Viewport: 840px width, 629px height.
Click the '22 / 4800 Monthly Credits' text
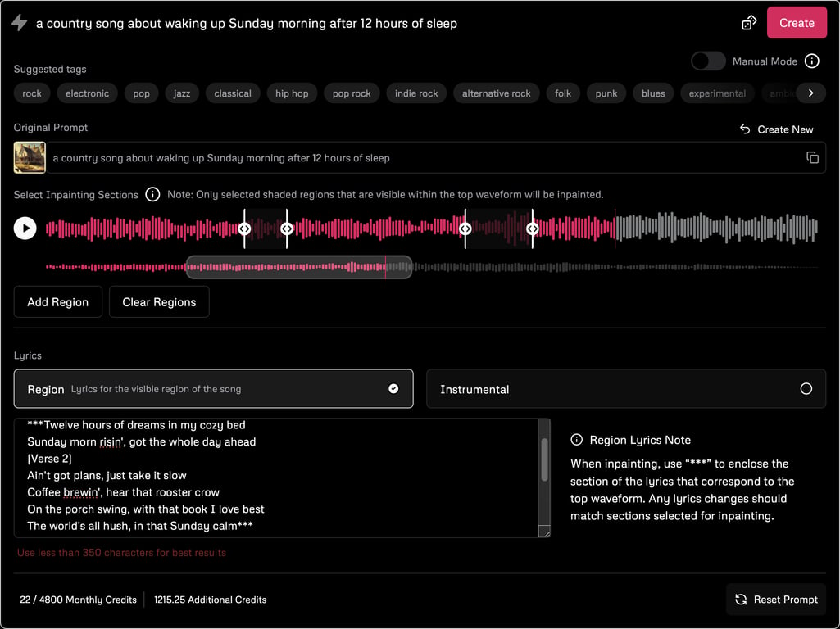tap(78, 600)
